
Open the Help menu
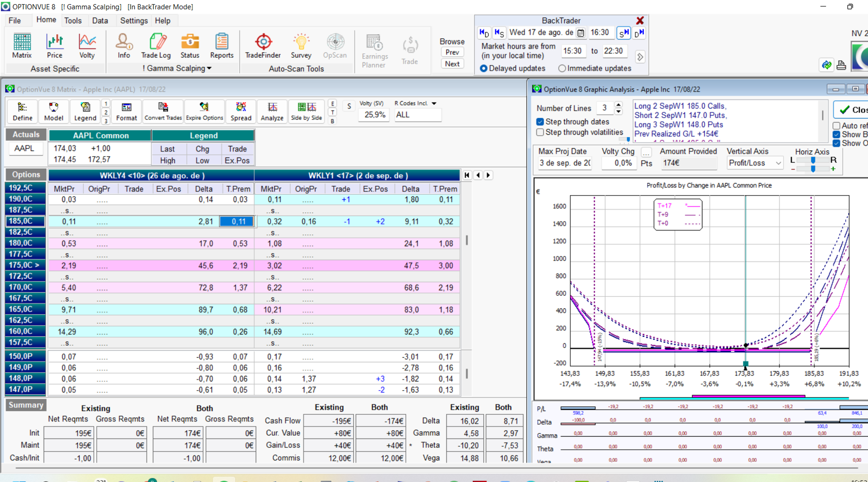pos(162,20)
